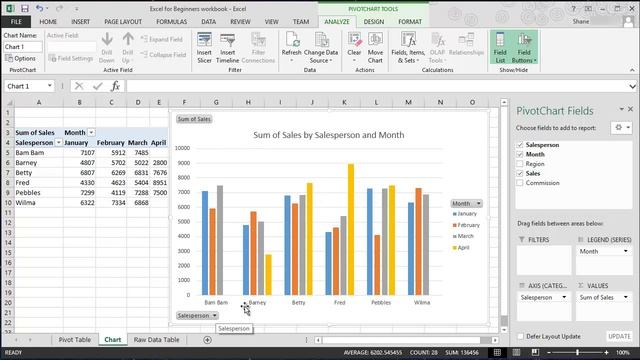The image size is (640, 360).
Task: Click the Enter checkmark in formula bar
Action: pyautogui.click(x=98, y=86)
